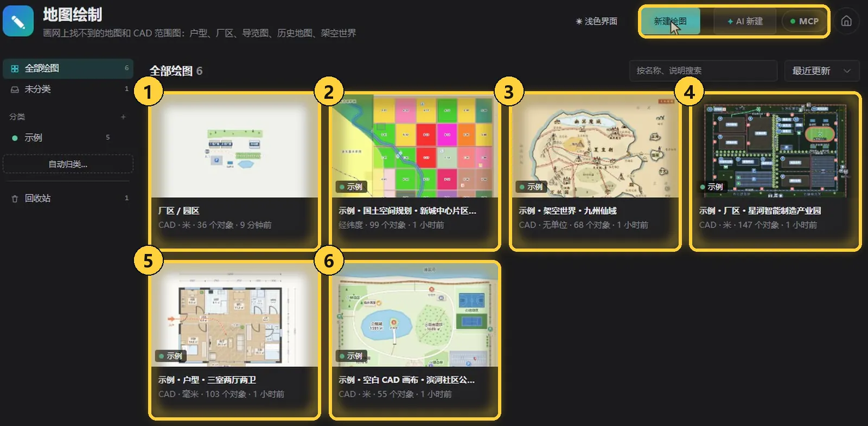Screen dimensions: 868x426
Task: Switch to light theme with 浅色界面
Action: coord(596,21)
